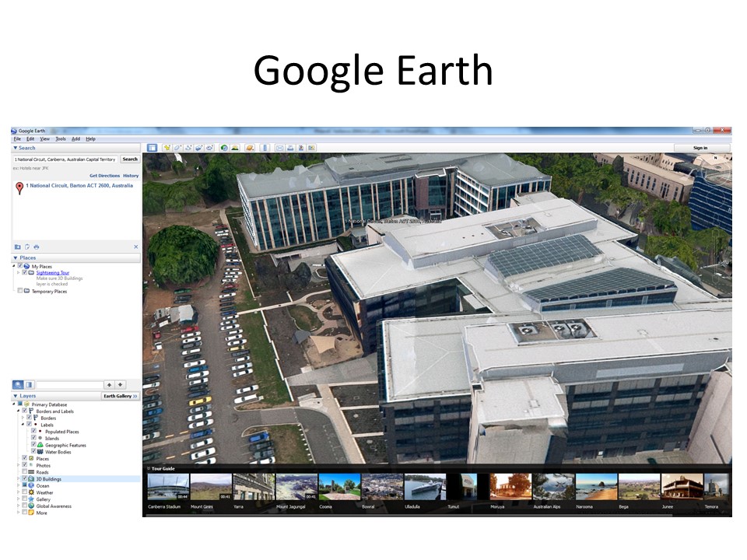Viewport: 747px width, 560px height.
Task: Expand the Gallery layer node
Action: (18, 499)
